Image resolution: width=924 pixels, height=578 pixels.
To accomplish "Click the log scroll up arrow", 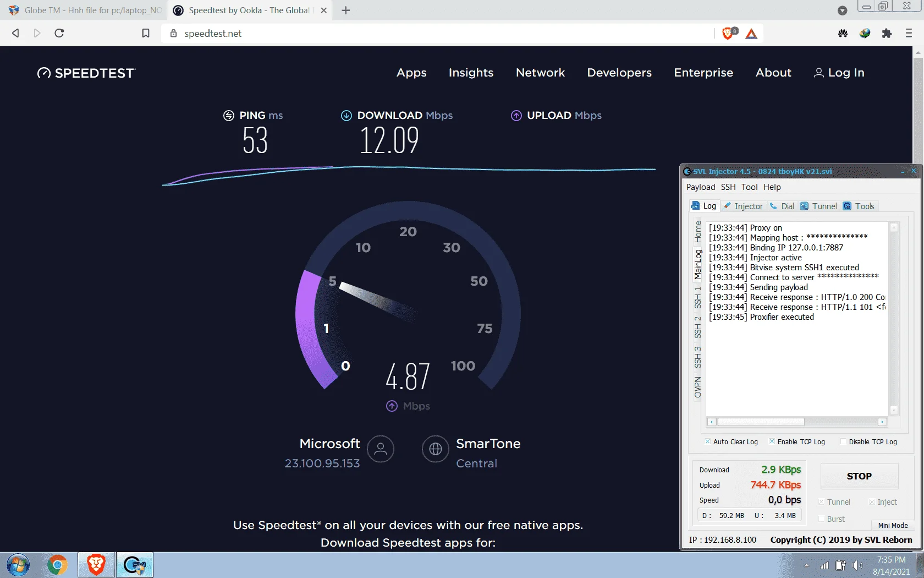I will click(894, 228).
